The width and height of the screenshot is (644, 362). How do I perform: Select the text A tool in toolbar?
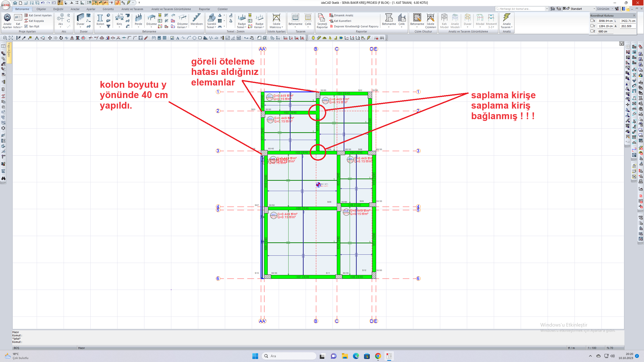(178, 38)
